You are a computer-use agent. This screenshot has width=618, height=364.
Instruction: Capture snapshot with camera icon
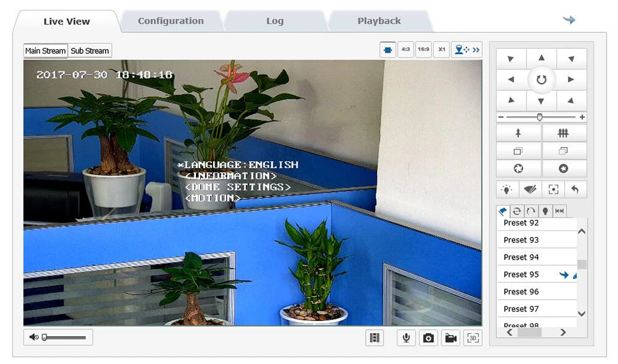[428, 337]
